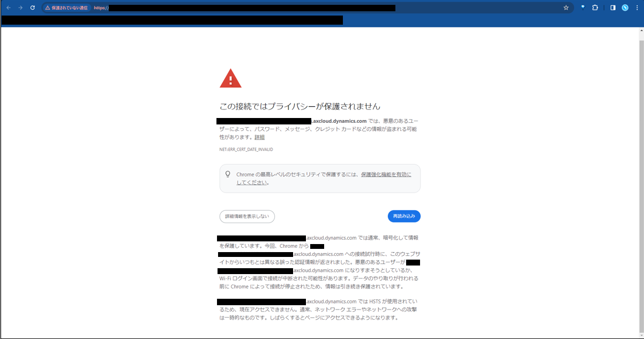This screenshot has height=339, width=644.
Task: Reload the page using the toolbar refresh icon
Action: click(x=33, y=8)
